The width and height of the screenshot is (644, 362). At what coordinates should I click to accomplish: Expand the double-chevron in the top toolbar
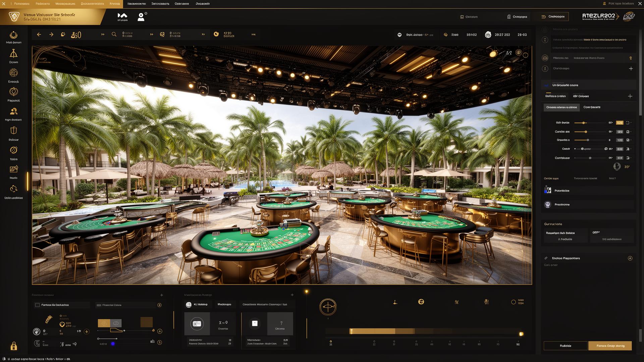(102, 34)
